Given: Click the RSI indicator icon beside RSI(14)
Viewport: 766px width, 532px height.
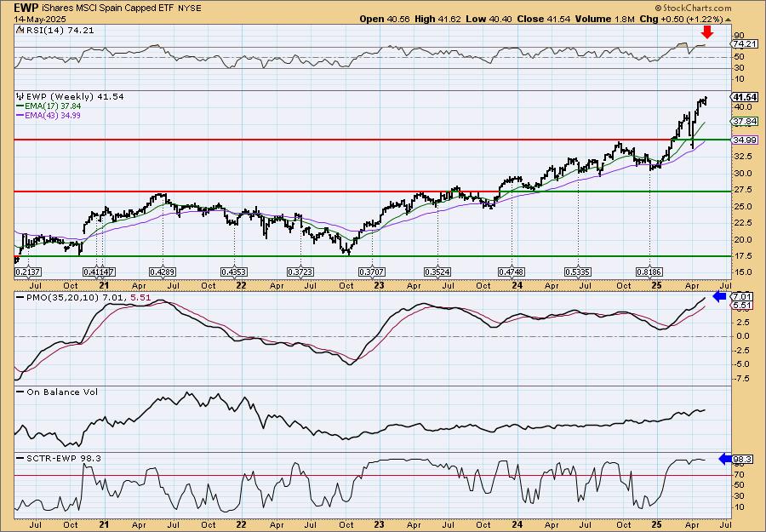Looking at the screenshot, I should pos(20,30).
